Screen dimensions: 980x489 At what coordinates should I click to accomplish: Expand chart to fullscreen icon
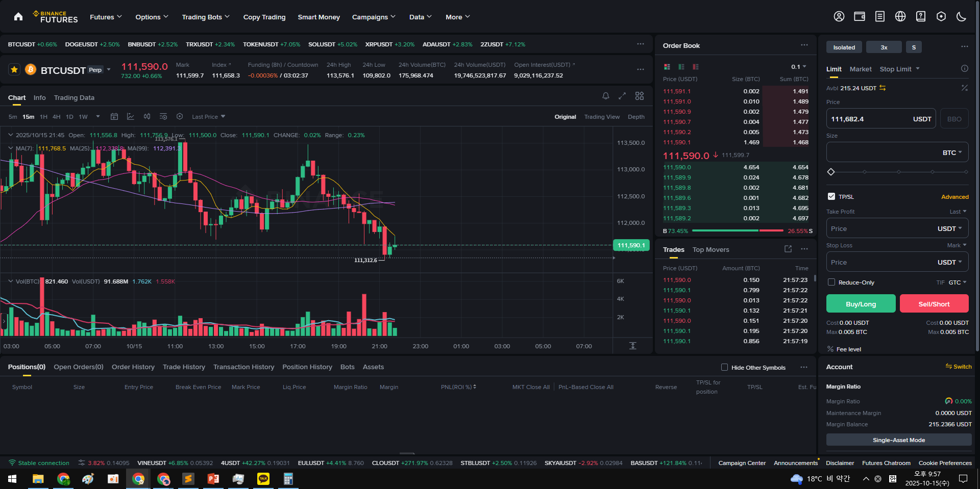coord(622,96)
